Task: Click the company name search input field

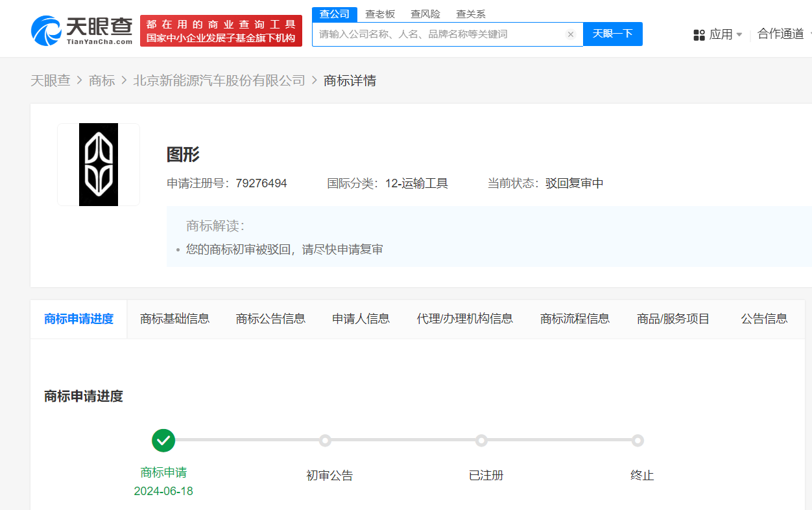Action: tap(438, 34)
